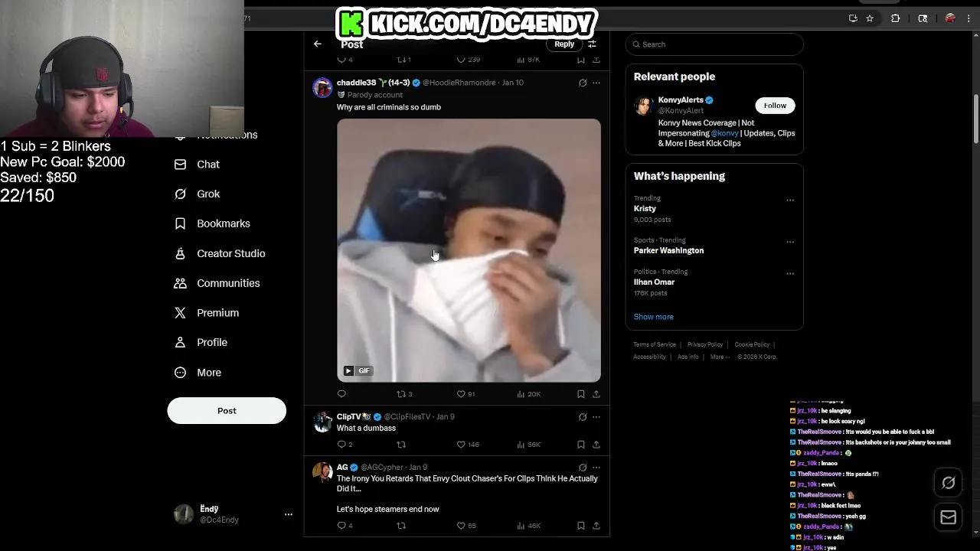Open more options on chaddle38's post
Screen dimensions: 980x551
tap(596, 83)
